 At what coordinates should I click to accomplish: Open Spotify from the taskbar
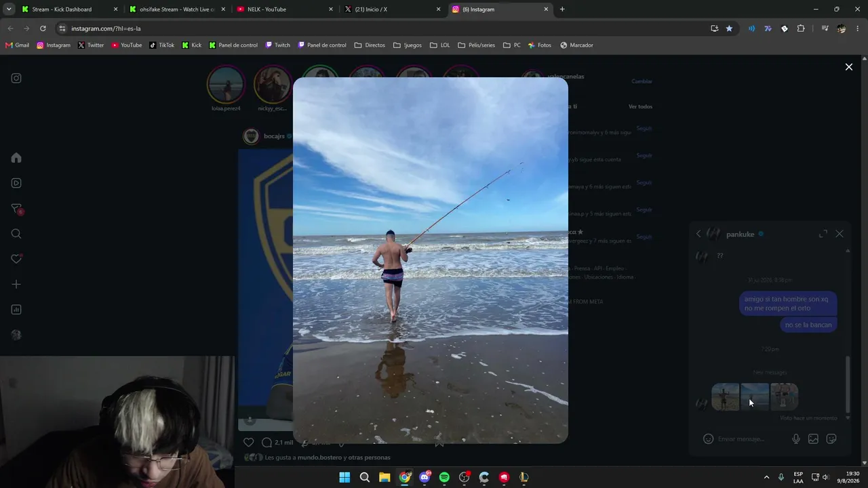point(444,477)
